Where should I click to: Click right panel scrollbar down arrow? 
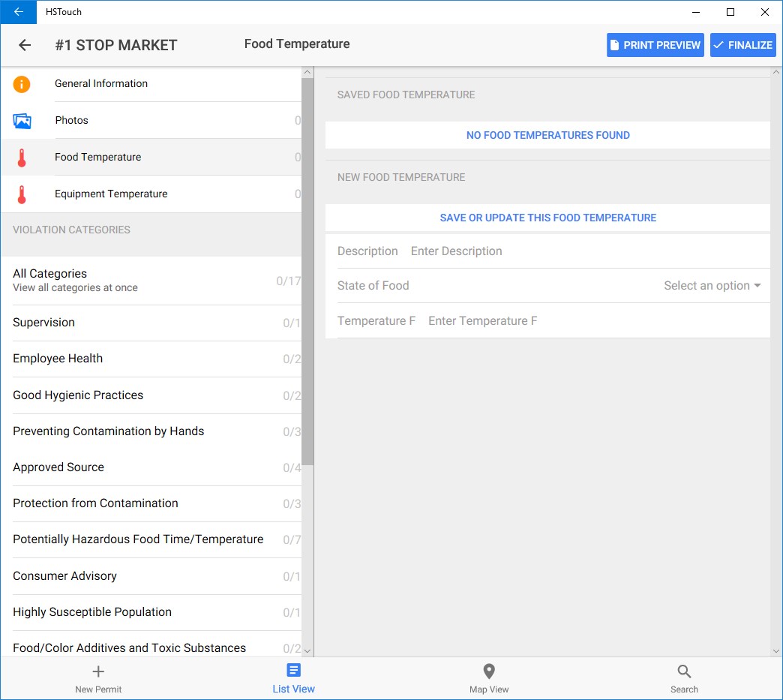[x=776, y=650]
